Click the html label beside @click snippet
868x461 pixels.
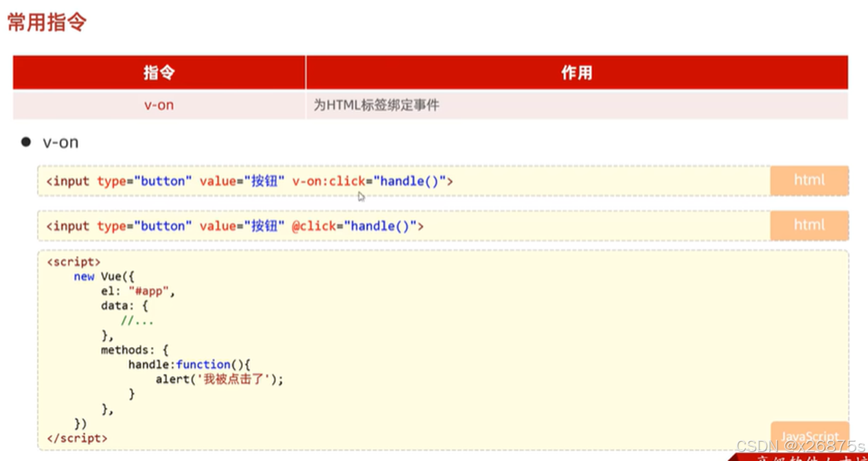809,225
